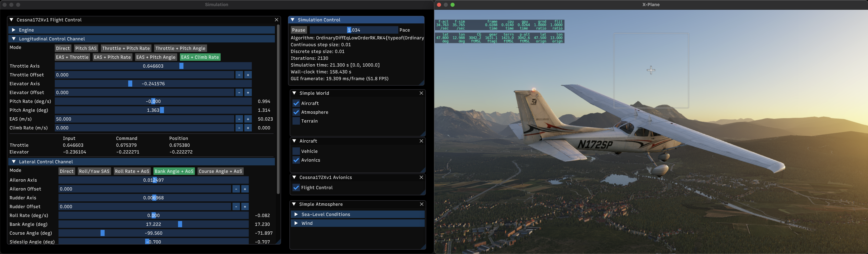This screenshot has width=868, height=254.
Task: Uncheck the Flight Control checkbox
Action: (296, 188)
